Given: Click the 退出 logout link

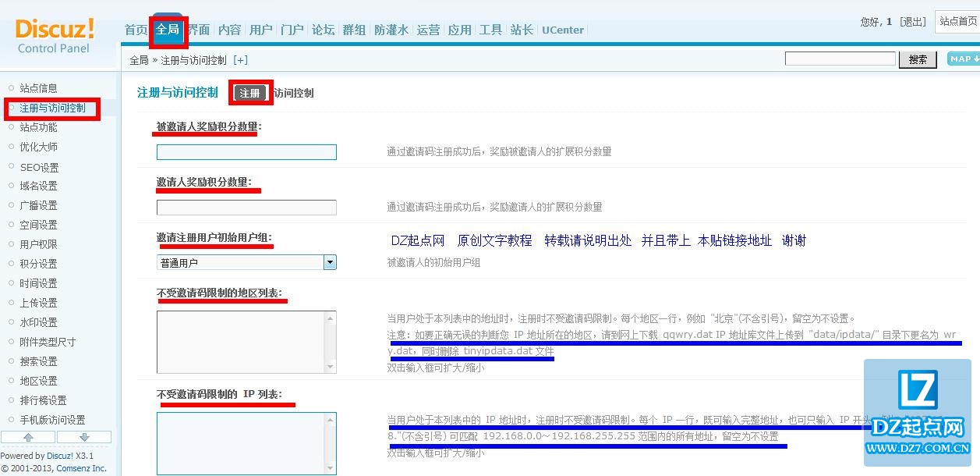Looking at the screenshot, I should coord(912,22).
